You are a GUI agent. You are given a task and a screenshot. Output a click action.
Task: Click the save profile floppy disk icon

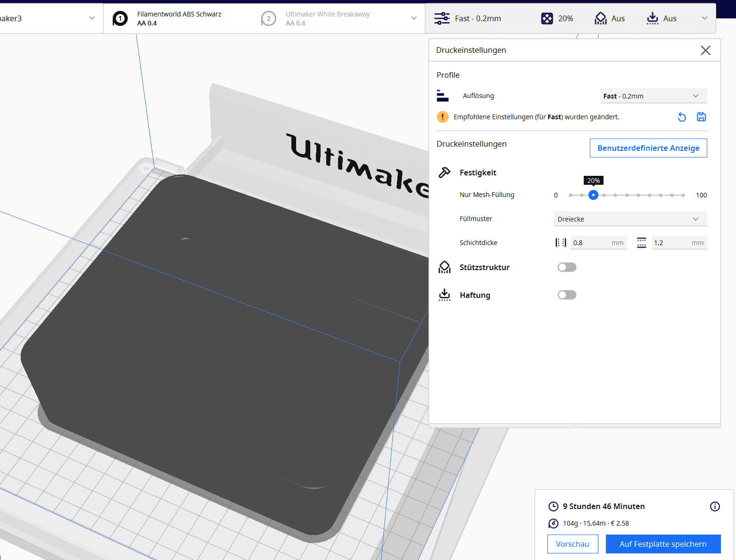701,117
